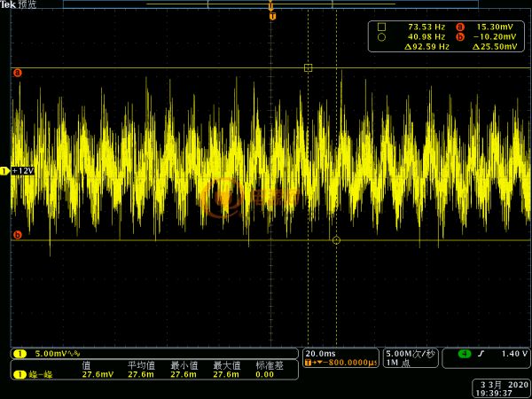The image size is (532, 399).
Task: Click the rising edge trigger slope icon
Action: point(481,354)
